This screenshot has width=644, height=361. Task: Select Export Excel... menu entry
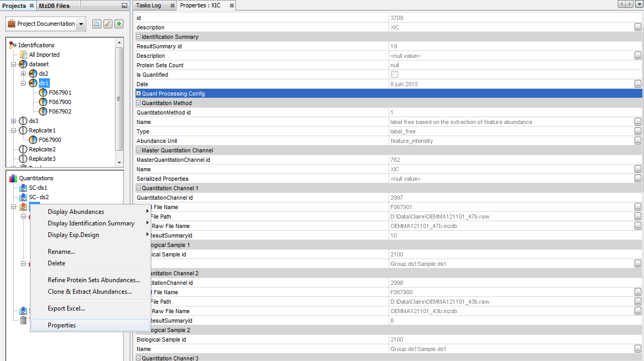click(x=66, y=308)
